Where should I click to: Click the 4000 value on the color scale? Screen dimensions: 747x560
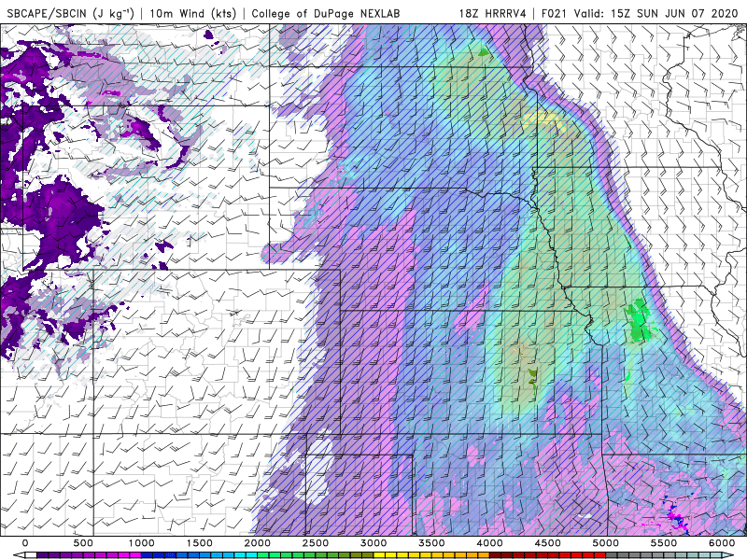tap(490, 543)
